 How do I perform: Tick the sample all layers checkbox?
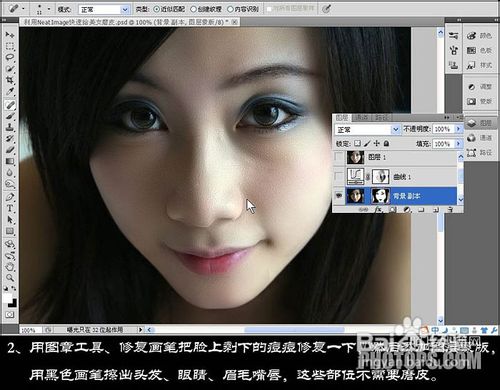click(269, 9)
